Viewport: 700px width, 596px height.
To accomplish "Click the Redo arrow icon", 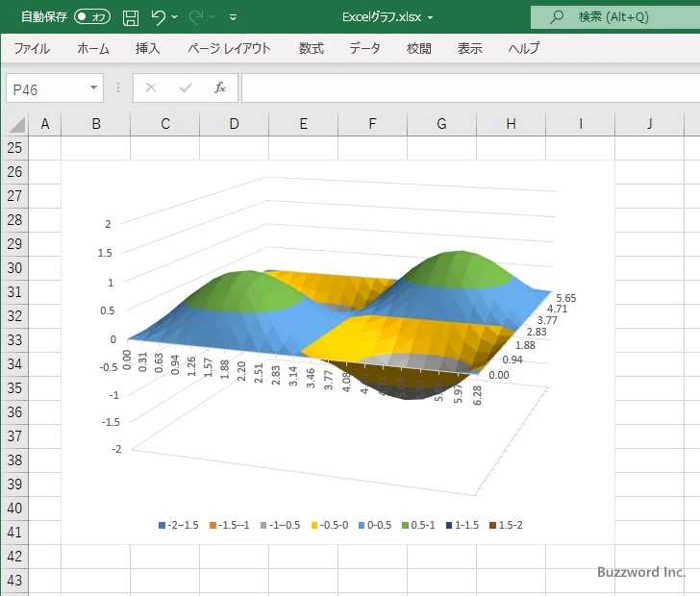I will tap(195, 17).
